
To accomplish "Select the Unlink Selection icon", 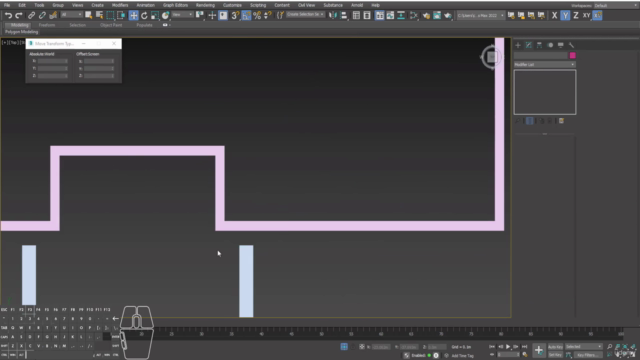I will [42, 16].
